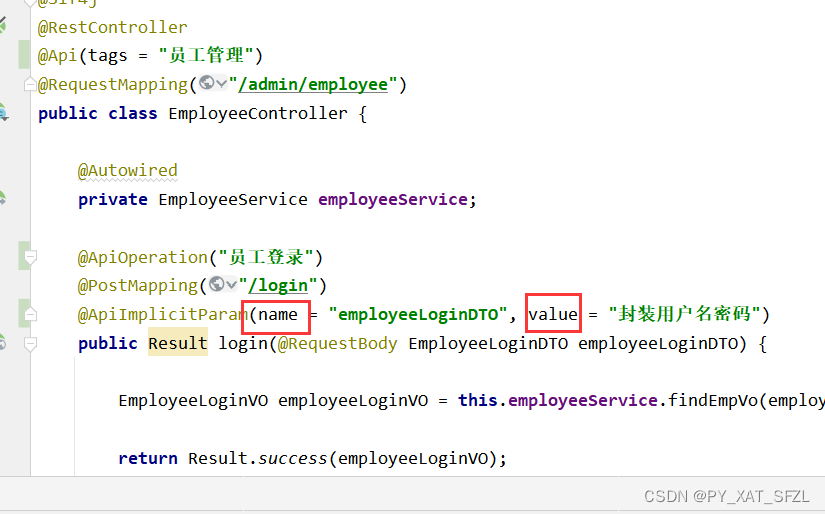Click the findEmpVo method call
Viewport: 825px width, 514px height.
[x=713, y=400]
